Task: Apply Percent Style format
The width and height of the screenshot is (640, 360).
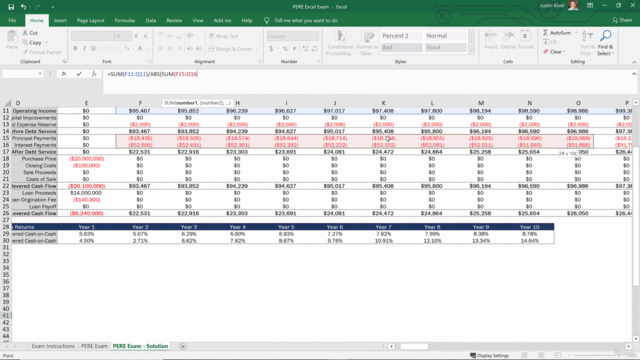Action: point(285,49)
